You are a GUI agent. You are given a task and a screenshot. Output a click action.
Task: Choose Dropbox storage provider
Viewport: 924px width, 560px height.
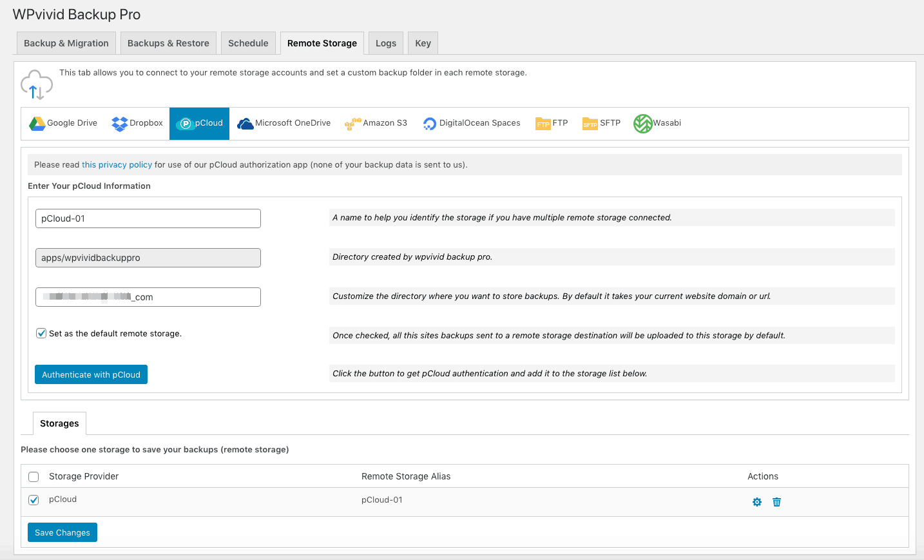[x=137, y=123]
